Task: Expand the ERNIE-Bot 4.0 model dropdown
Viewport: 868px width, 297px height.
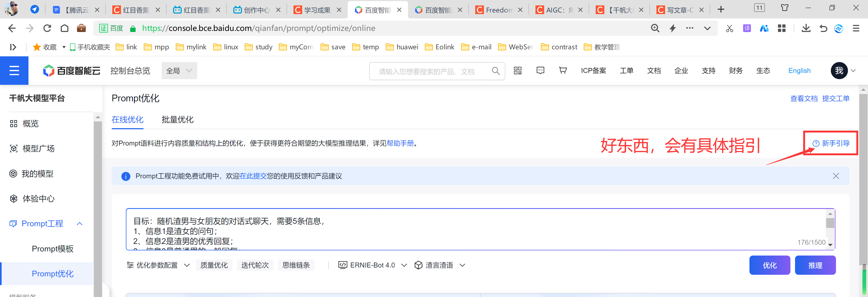Action: [x=372, y=265]
